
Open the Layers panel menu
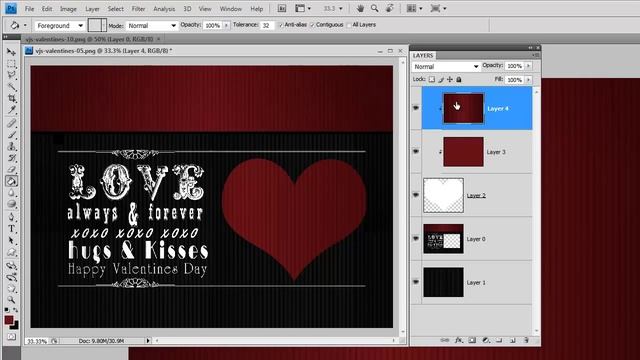[536, 55]
